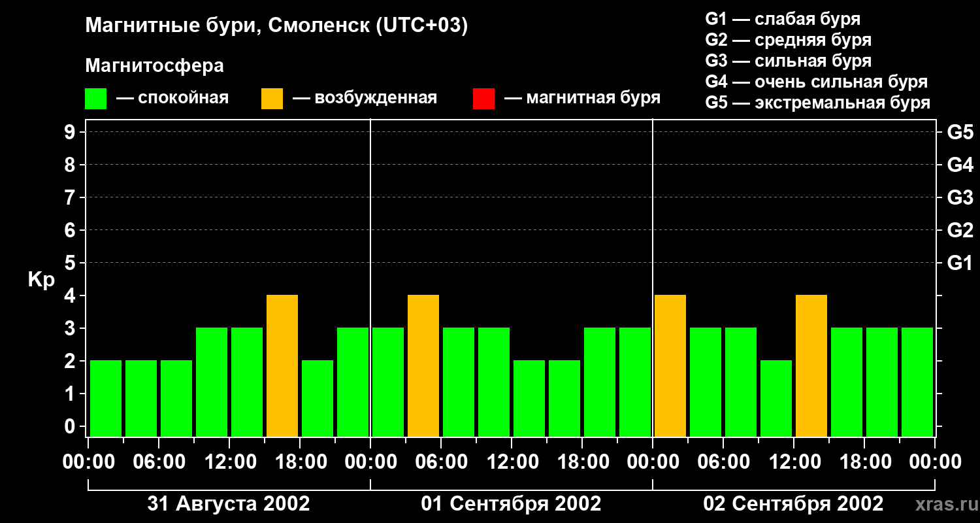This screenshot has height=523, width=980.
Task: Click the first orange bar on 02 Сентября
Action: click(670, 365)
